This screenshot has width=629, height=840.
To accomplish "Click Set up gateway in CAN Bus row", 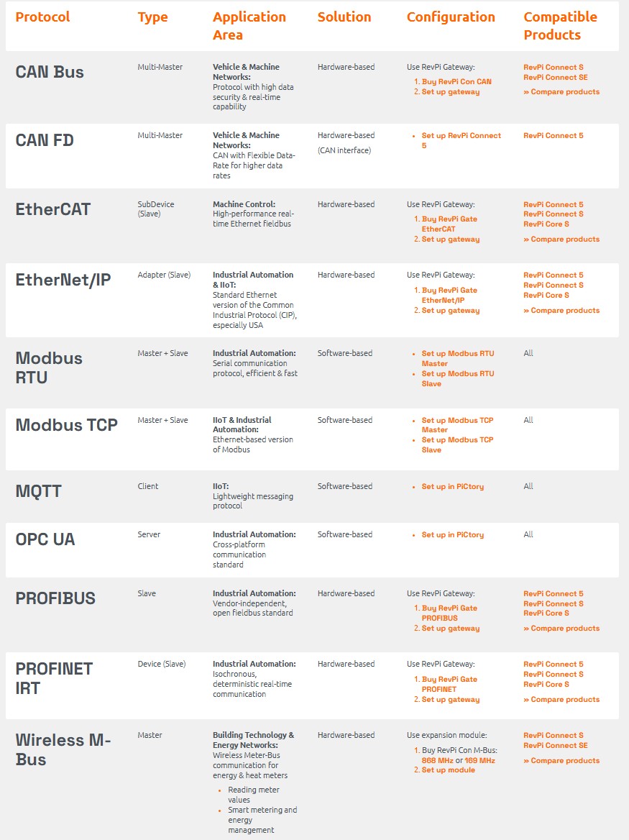I will coord(450,92).
